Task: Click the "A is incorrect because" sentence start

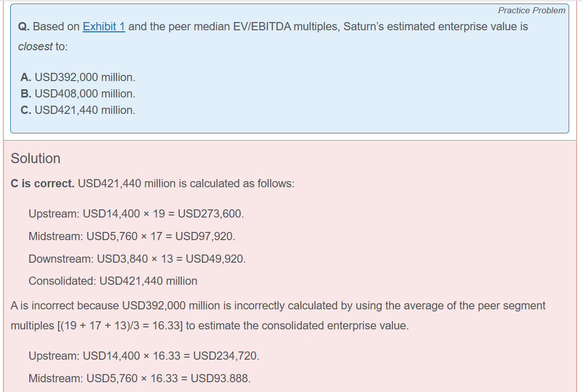Action: click(65, 306)
